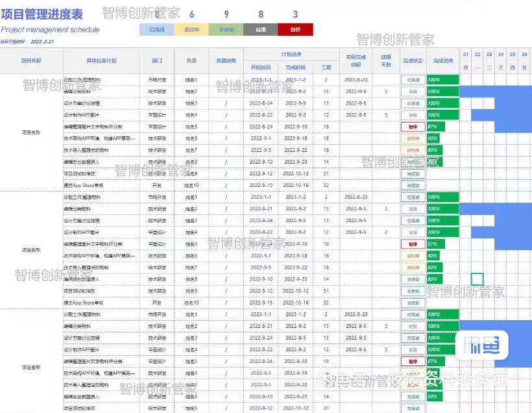Select the blue 已完成 legend swatch
This screenshot has height=413, width=532.
tap(157, 30)
